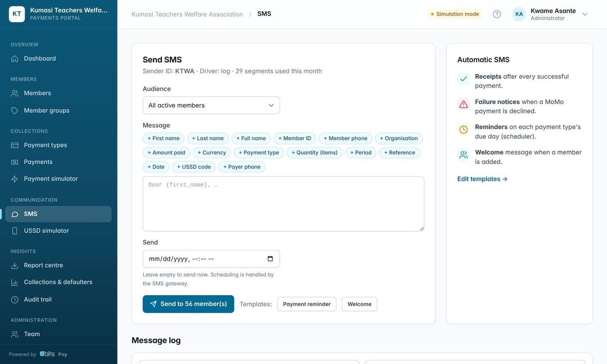Open the Dashboard page

pyautogui.click(x=58, y=58)
